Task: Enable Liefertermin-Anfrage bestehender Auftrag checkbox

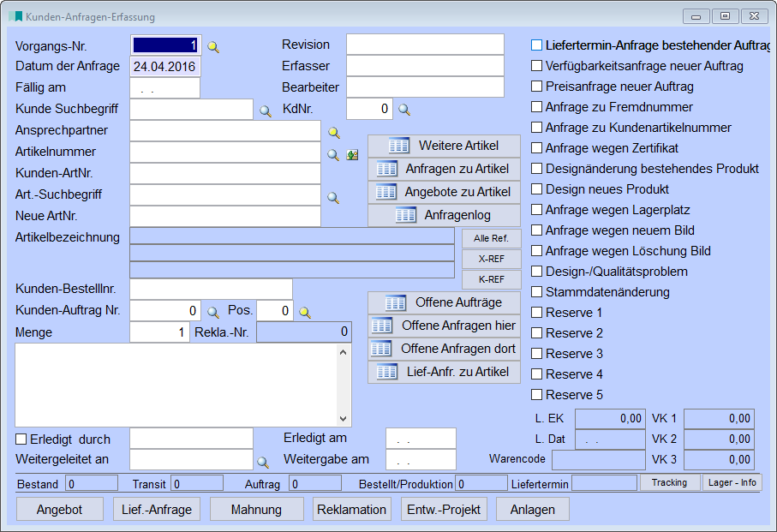Action: pyautogui.click(x=537, y=45)
